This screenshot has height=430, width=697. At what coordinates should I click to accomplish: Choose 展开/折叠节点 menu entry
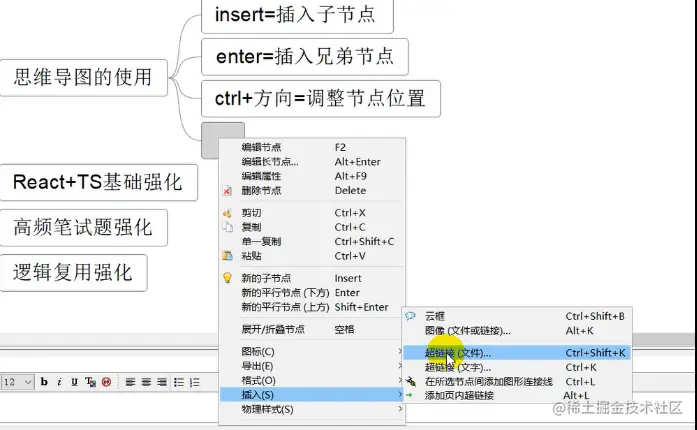click(x=312, y=329)
